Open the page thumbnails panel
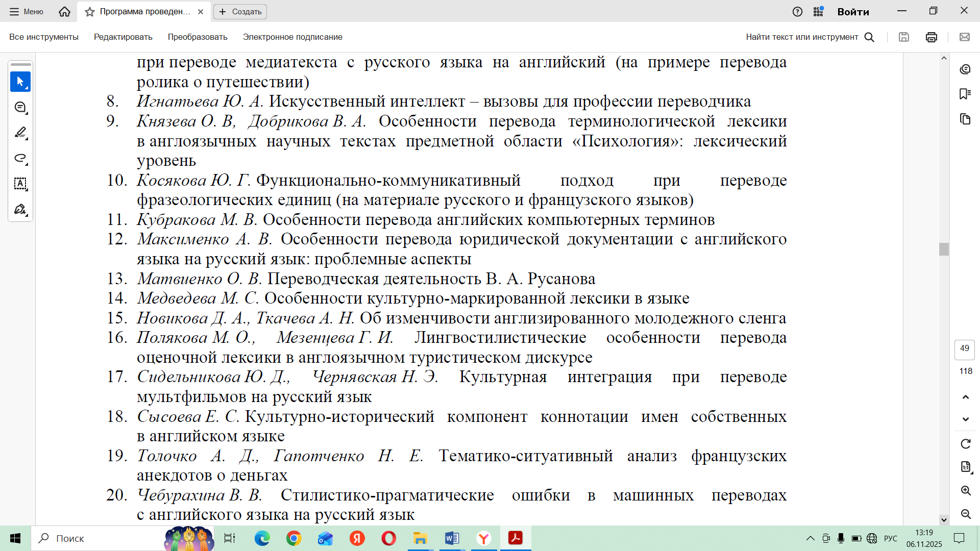980x551 pixels. [x=965, y=119]
